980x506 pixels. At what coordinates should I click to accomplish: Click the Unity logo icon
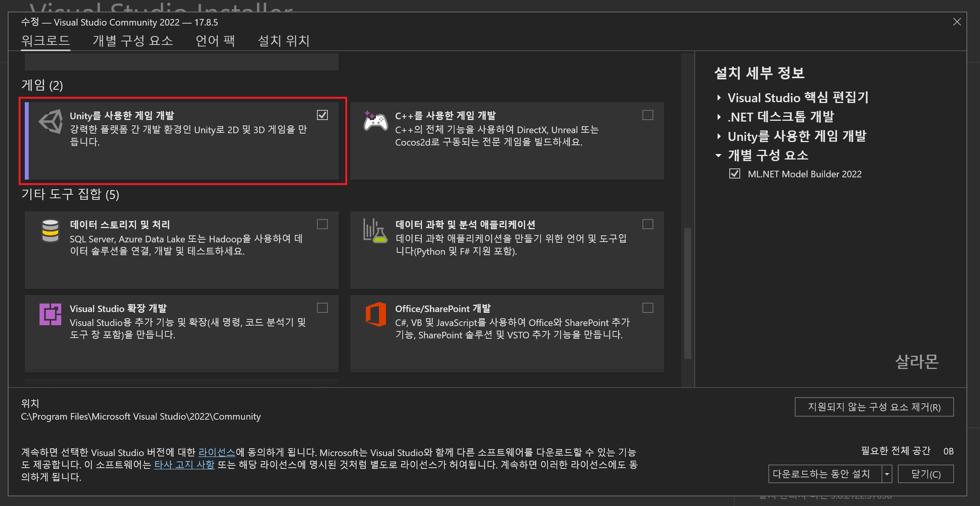pos(51,122)
